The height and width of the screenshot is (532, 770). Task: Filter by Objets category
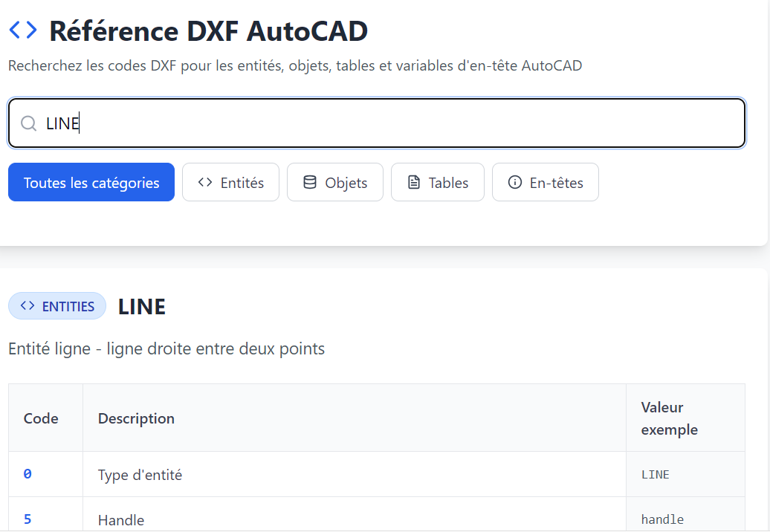(x=335, y=182)
